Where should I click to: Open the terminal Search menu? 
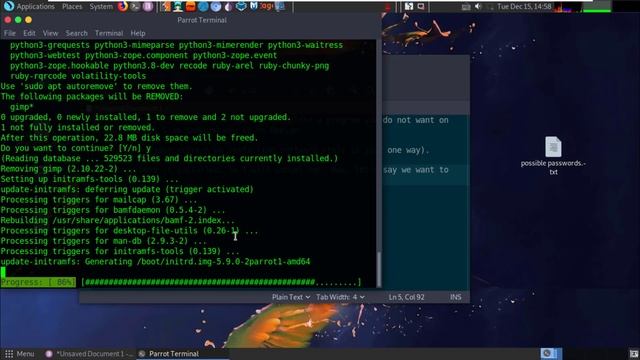coord(76,33)
